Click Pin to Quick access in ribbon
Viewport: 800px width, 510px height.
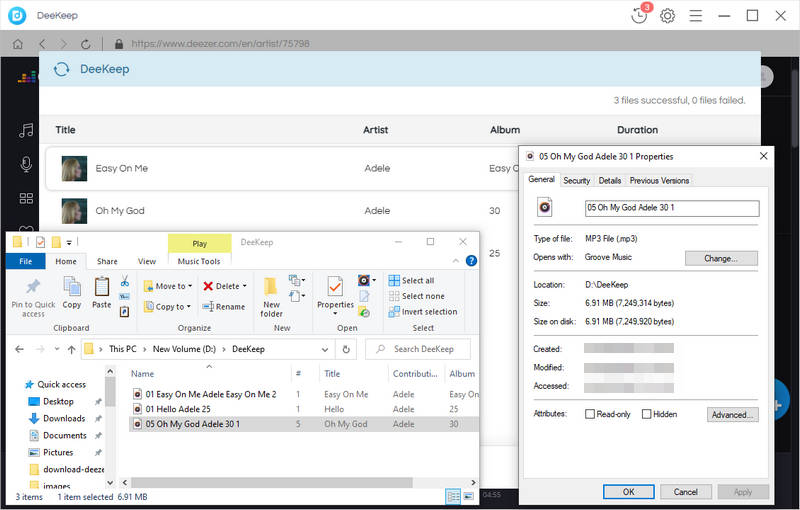point(33,298)
